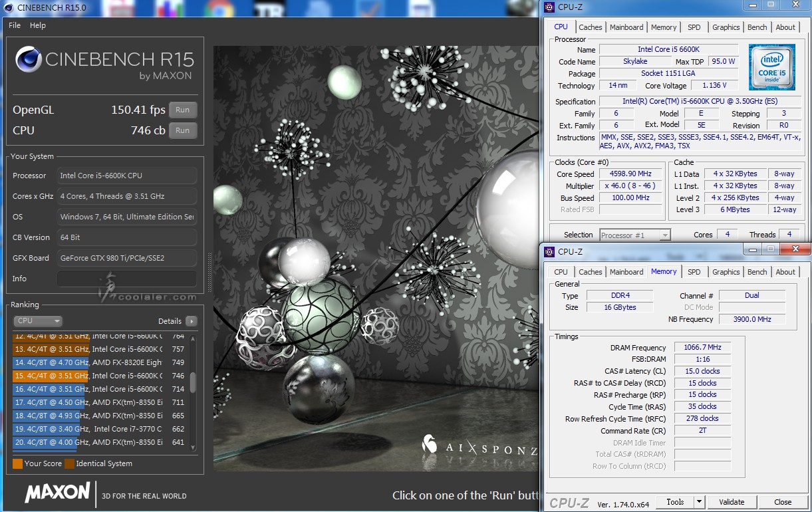This screenshot has width=812, height=512.
Task: Click the rendered benchmark scene image
Action: tap(376, 259)
